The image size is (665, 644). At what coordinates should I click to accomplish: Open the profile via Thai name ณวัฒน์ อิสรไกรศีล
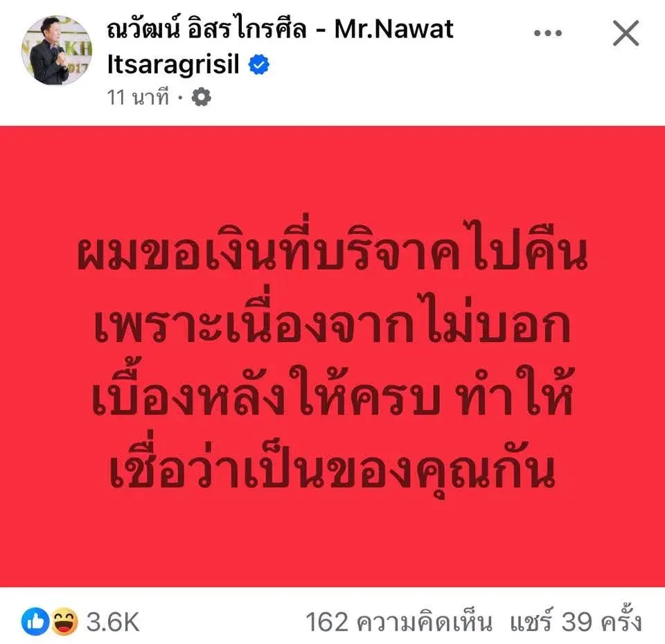[206, 29]
